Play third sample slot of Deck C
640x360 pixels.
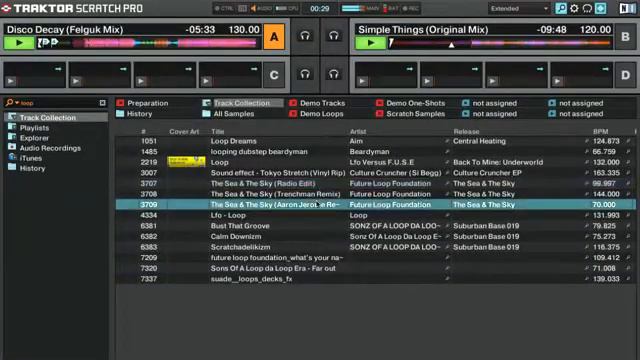coord(141,81)
